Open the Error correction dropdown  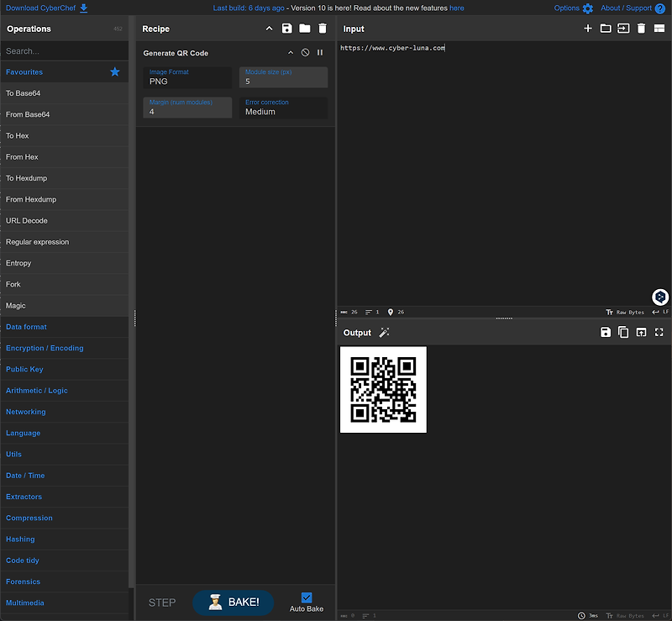point(283,108)
